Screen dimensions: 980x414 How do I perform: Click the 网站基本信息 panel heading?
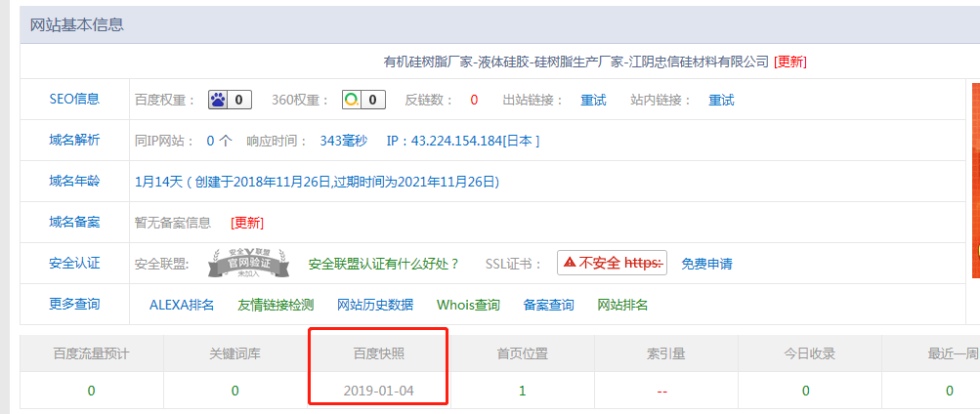(x=77, y=25)
